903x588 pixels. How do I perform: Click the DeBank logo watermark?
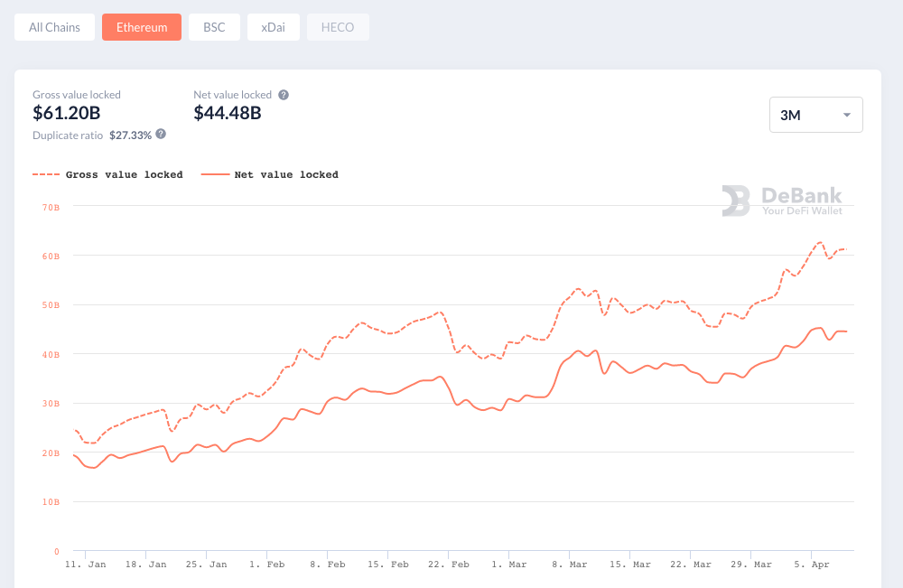tap(782, 201)
